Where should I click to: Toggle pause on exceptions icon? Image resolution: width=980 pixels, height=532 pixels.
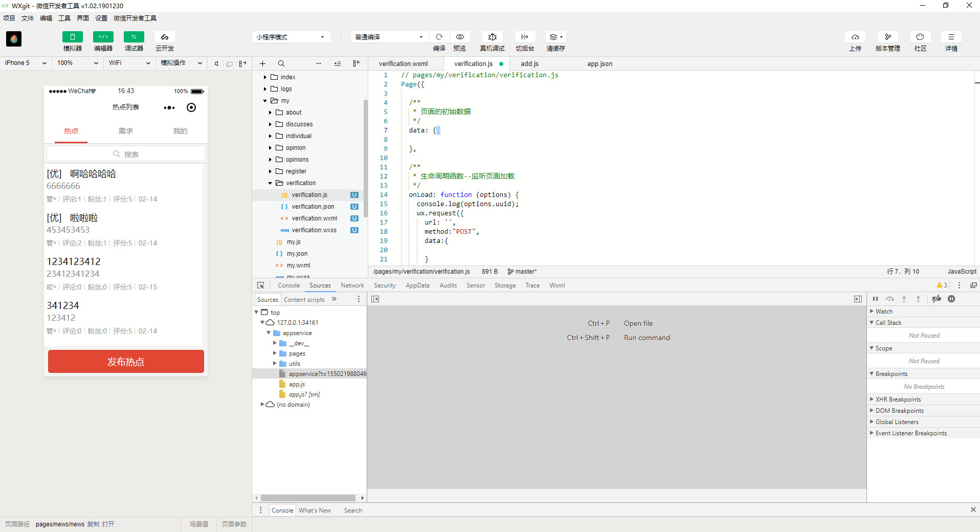coord(951,299)
